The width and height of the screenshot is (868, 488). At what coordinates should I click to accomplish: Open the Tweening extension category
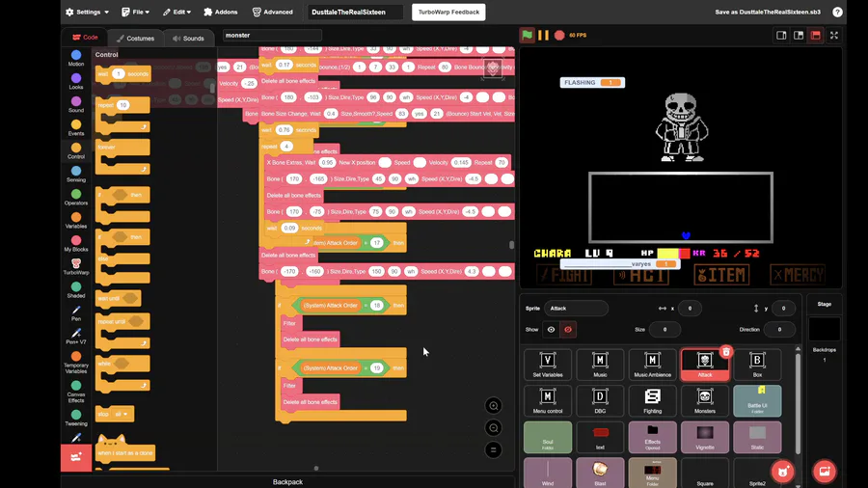point(76,418)
